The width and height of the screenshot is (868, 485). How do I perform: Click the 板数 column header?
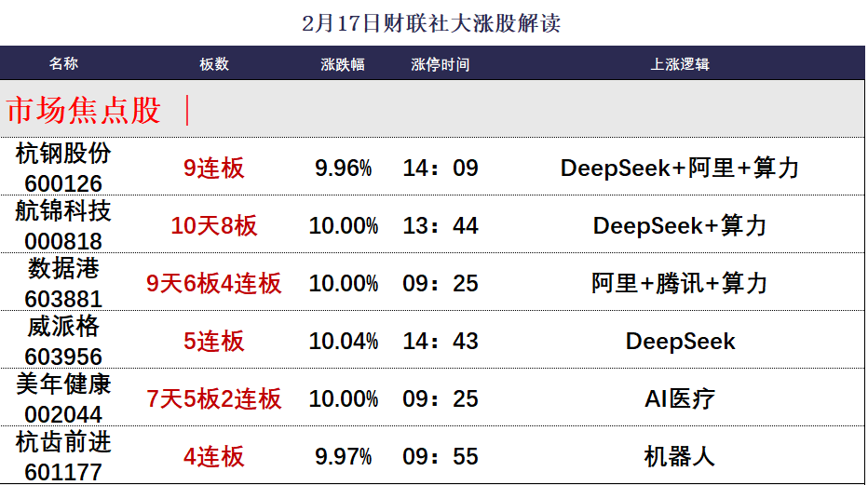214,64
